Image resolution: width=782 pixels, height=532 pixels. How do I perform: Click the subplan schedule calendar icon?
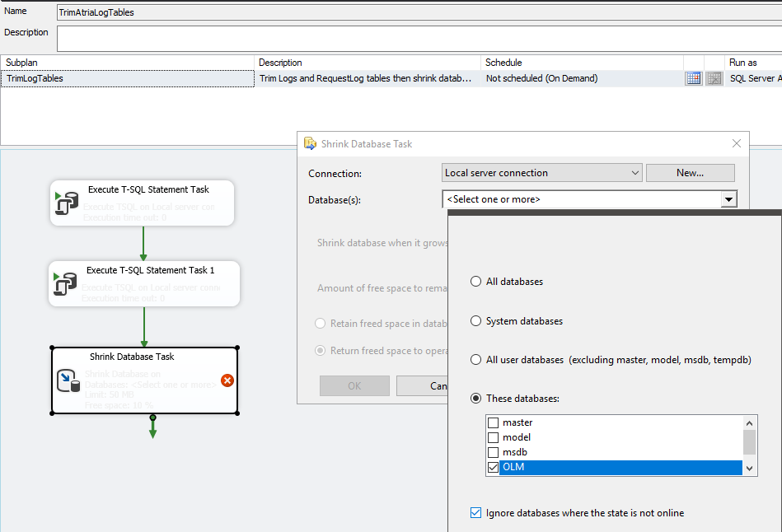click(x=693, y=78)
